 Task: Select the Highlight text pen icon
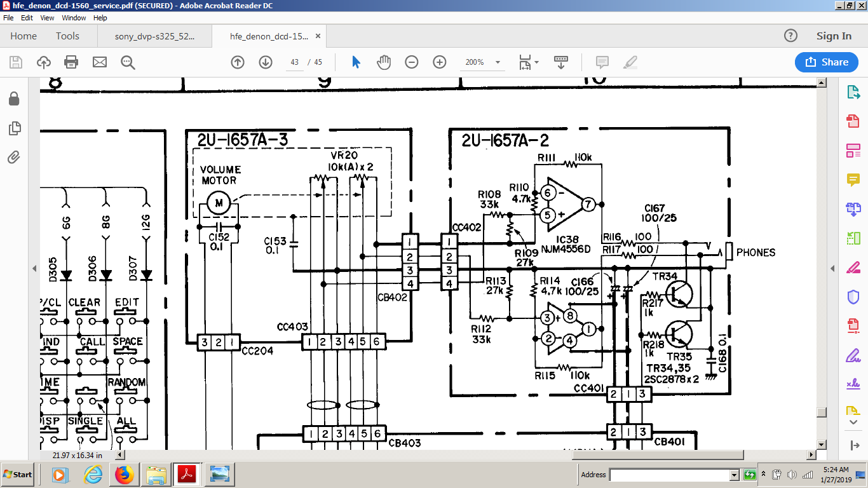tap(630, 62)
